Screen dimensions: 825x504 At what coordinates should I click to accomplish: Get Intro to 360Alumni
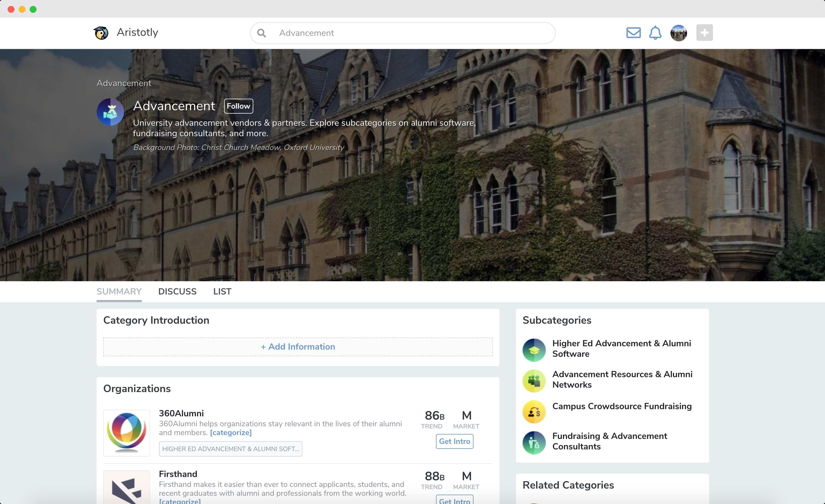pyautogui.click(x=454, y=441)
